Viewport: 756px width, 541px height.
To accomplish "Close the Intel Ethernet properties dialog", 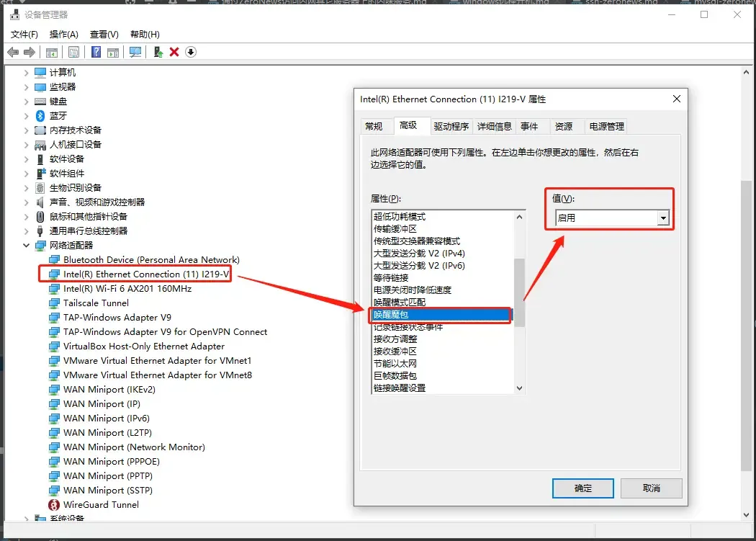I will point(677,99).
